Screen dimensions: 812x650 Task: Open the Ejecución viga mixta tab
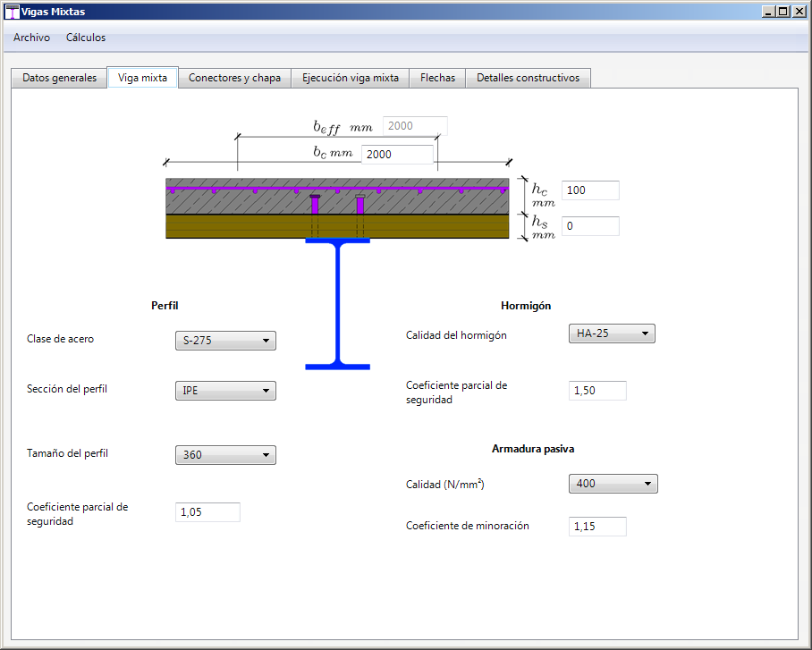(x=351, y=78)
